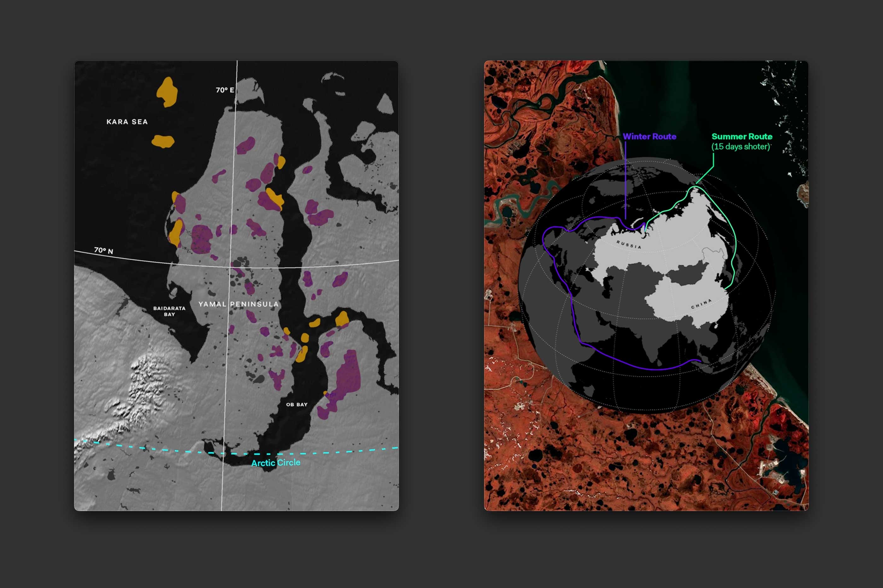Image resolution: width=883 pixels, height=588 pixels.
Task: Select the topmost orange patch in Kara Sea
Action: 167,92
